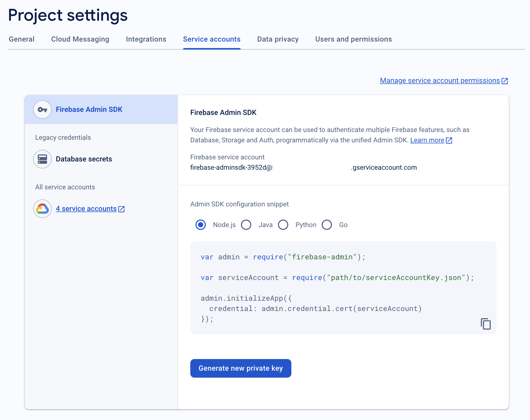The height and width of the screenshot is (420, 530).
Task: Click the serviceAccountKey.json path line in code
Action: pos(338,278)
